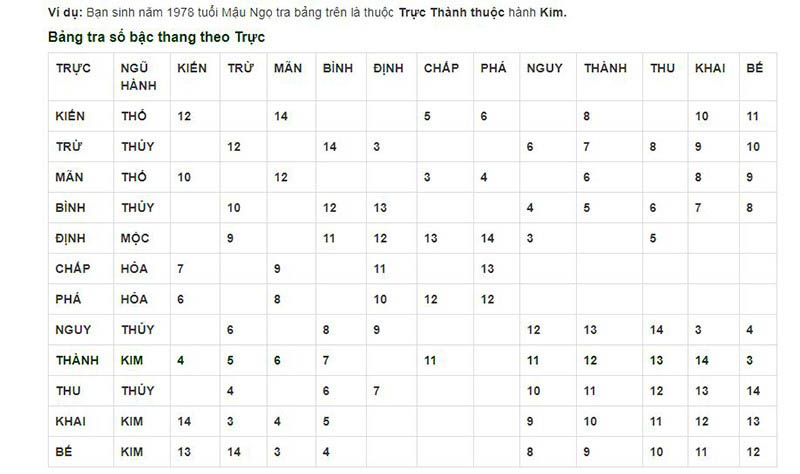Select the NGŨ HÀNH column header
800x474 pixels.
(138, 77)
